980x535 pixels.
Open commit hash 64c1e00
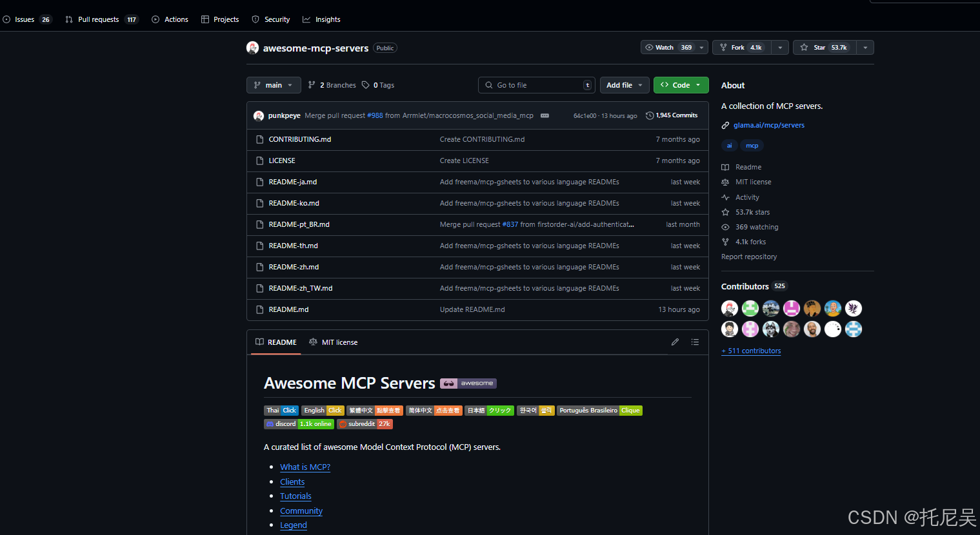point(585,116)
